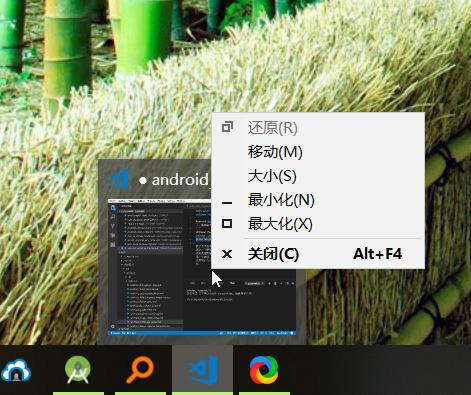Open the colorful swirl app on taskbar
The height and width of the screenshot is (395, 471).
(x=264, y=370)
